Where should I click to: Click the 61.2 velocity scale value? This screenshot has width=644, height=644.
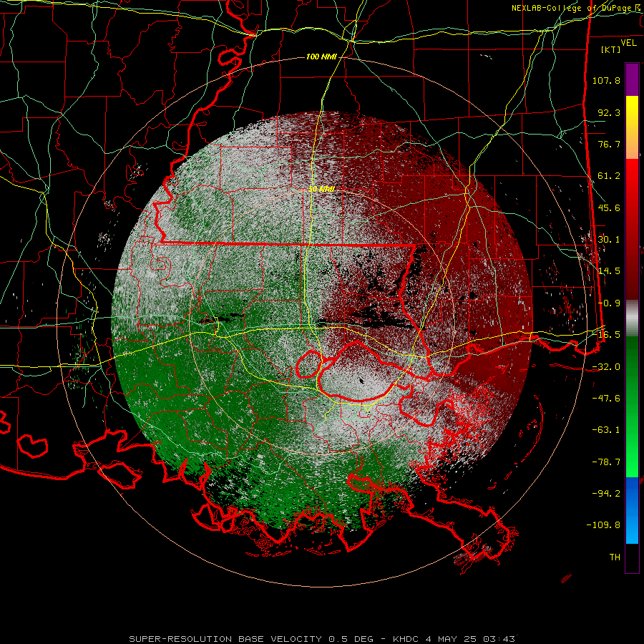tap(609, 176)
